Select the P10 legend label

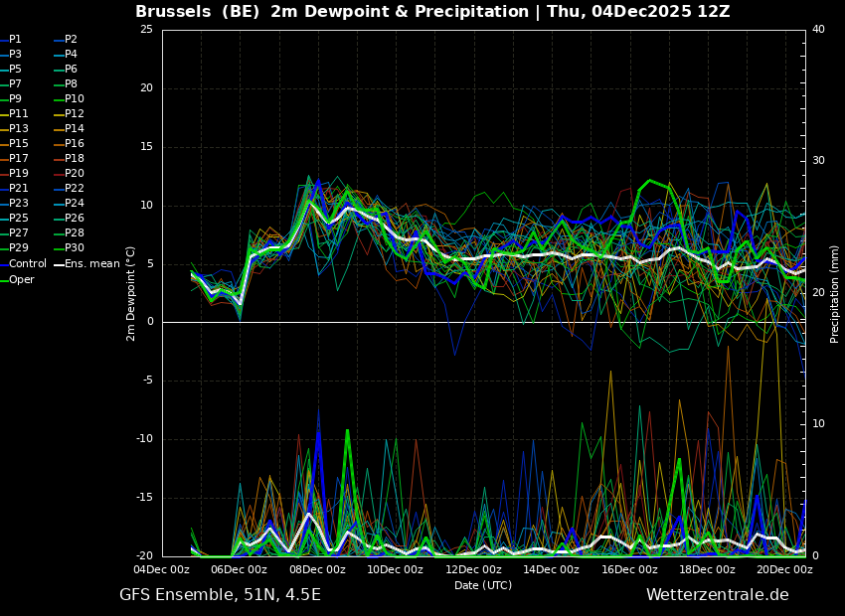point(74,99)
